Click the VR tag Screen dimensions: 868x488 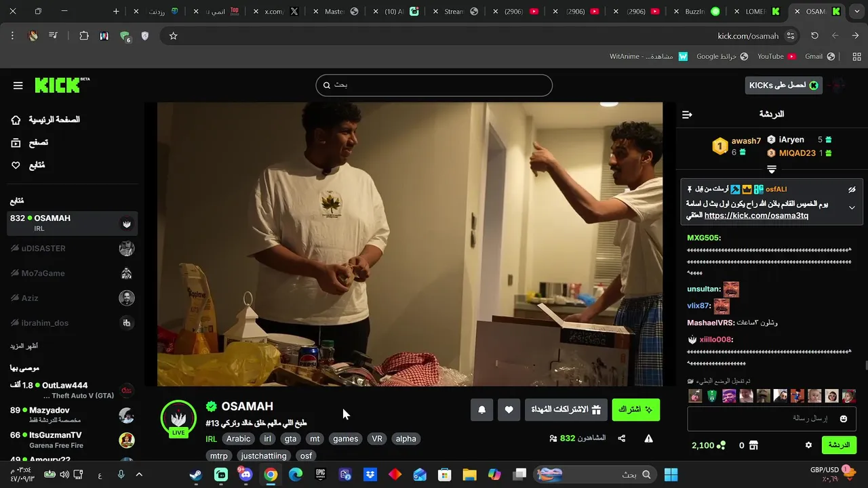point(377,439)
